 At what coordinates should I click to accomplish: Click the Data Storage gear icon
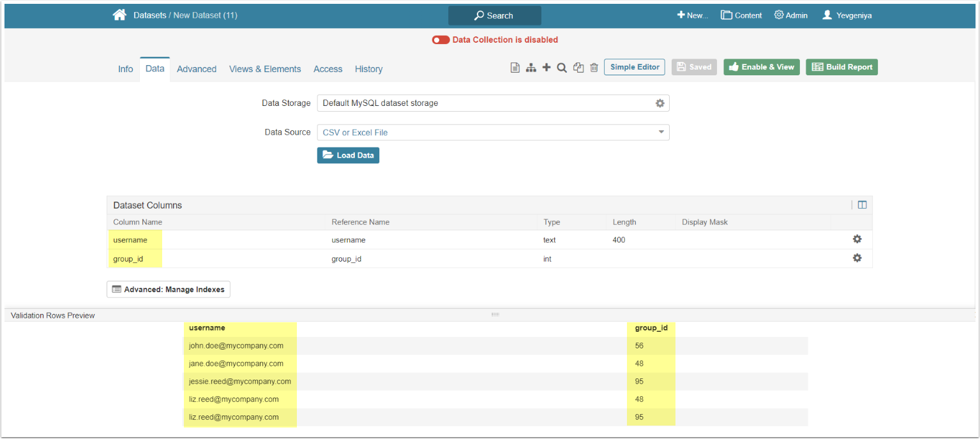pos(660,103)
